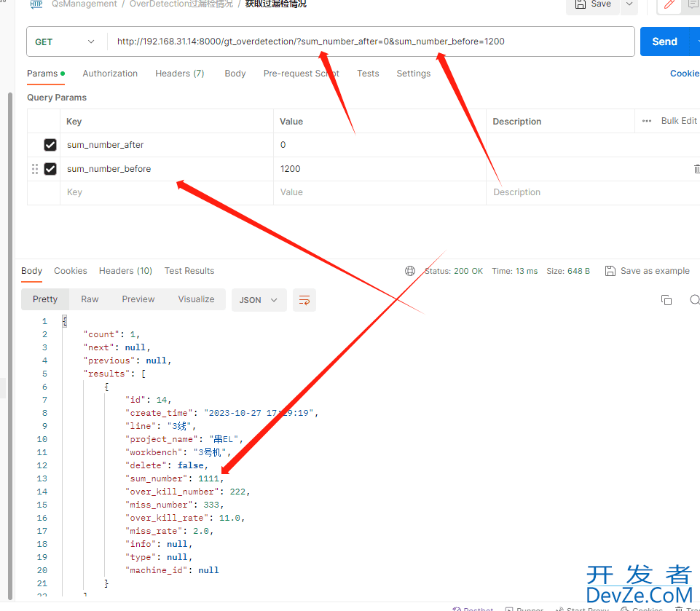700x611 pixels.
Task: Select the Pretty view mode
Action: [45, 299]
